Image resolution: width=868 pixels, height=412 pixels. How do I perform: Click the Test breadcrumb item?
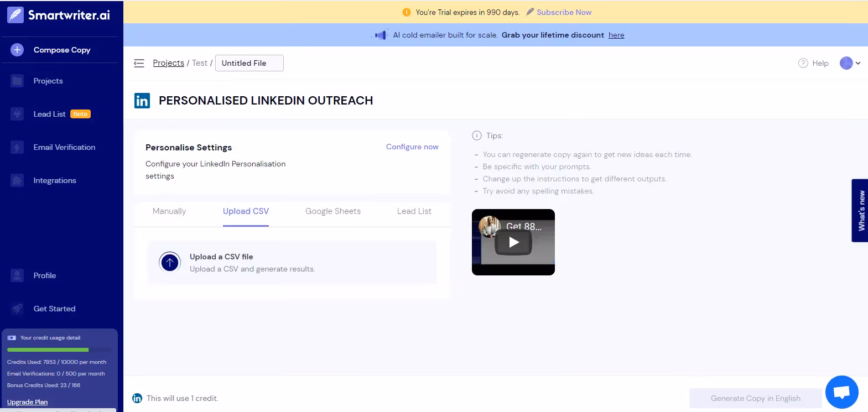pyautogui.click(x=200, y=63)
